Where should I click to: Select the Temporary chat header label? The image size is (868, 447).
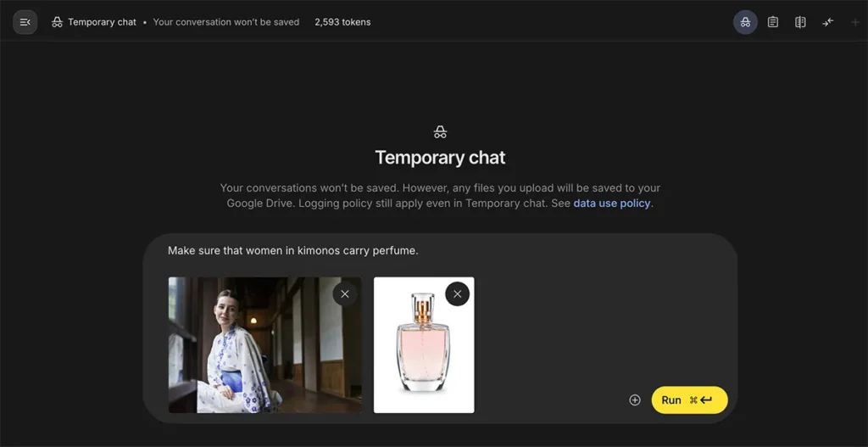(x=102, y=22)
